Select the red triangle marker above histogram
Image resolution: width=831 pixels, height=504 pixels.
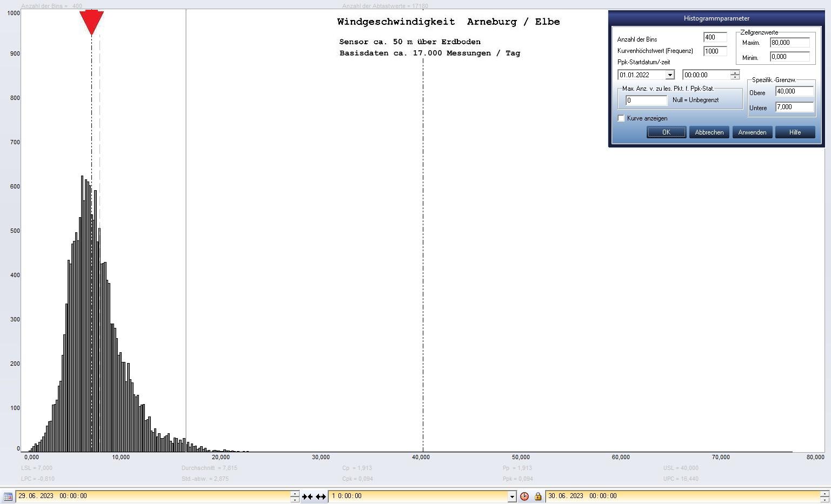91,22
